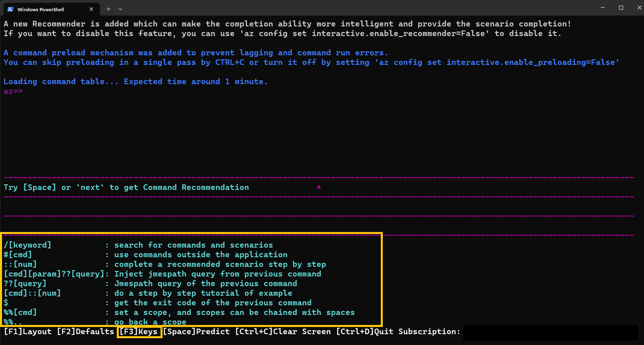Screen dimensions: 644x345
Task: Click the [F1]Layout footer entry
Action: [x=28, y=332]
